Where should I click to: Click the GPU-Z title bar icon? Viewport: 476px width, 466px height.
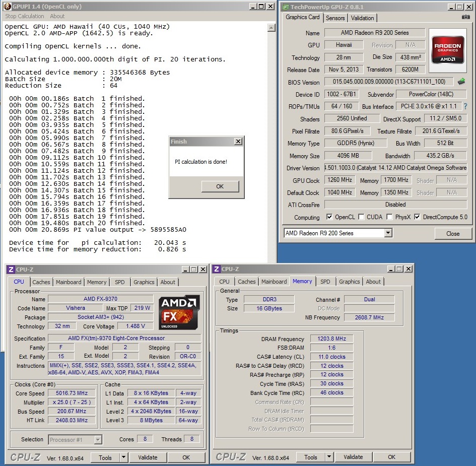[286, 7]
